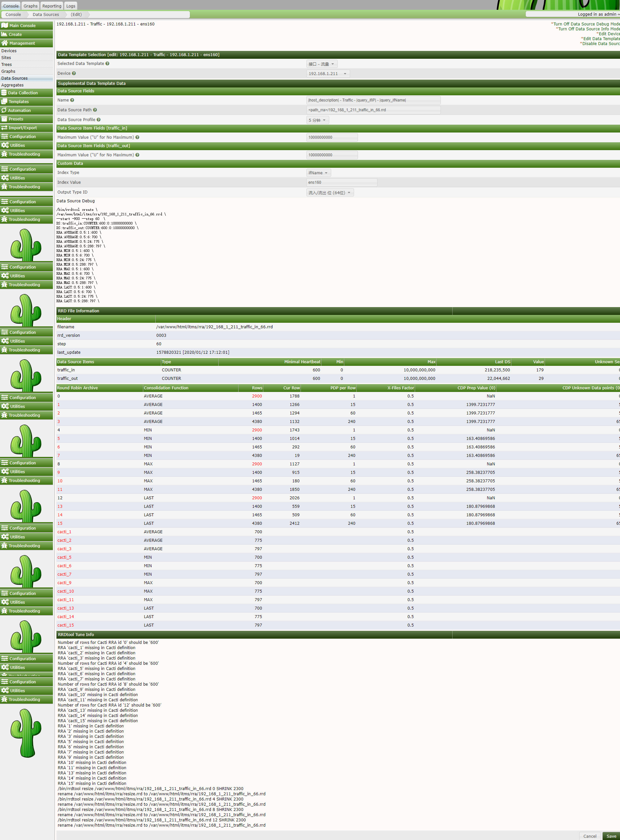Show help for Data Source Profile
The image size is (620, 840).
coord(99,120)
